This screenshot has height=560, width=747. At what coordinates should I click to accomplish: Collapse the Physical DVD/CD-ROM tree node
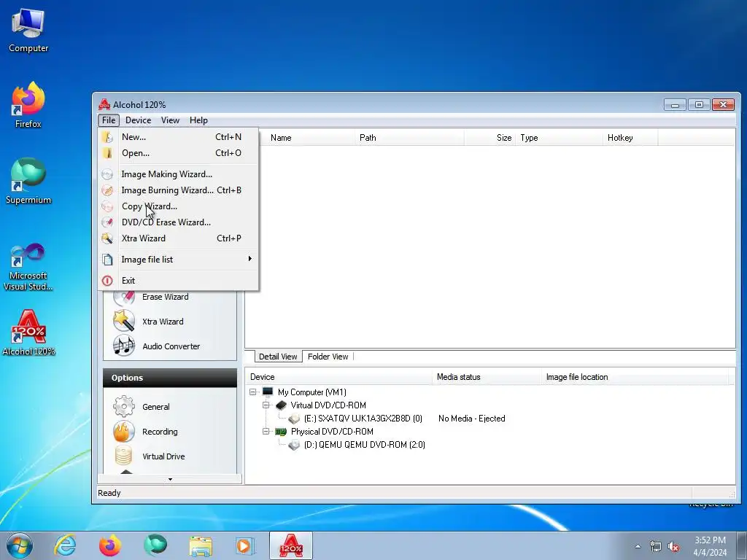266,432
